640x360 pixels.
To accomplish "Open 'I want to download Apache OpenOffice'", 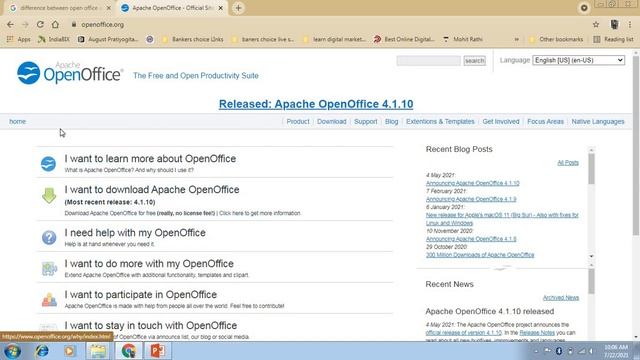I will pos(152,190).
